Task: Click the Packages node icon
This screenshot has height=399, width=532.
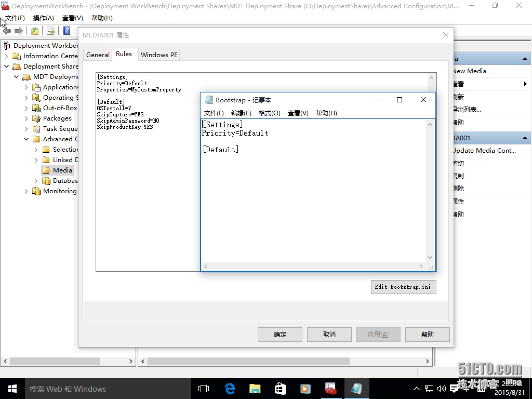Action: coord(36,118)
